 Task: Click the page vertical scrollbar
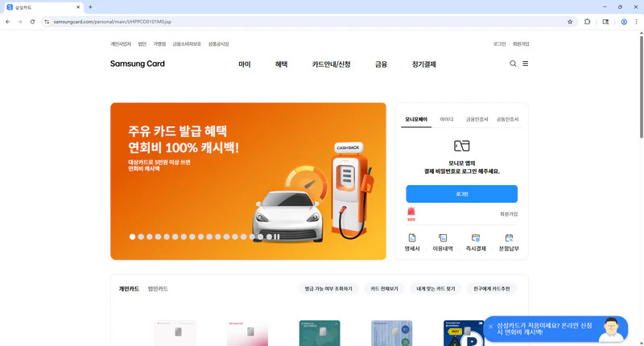coord(641,87)
